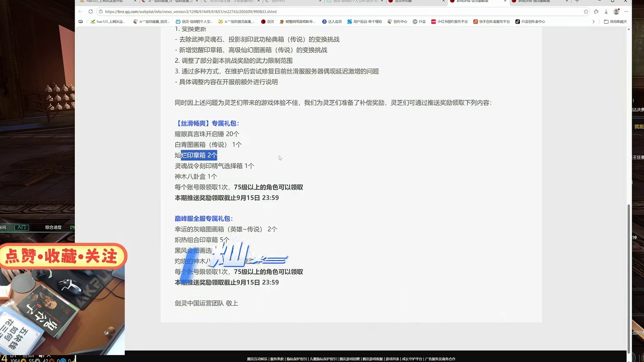Click the 点赞•收藏•关注 banner
The height and width of the screenshot is (362, 644).
(x=63, y=256)
